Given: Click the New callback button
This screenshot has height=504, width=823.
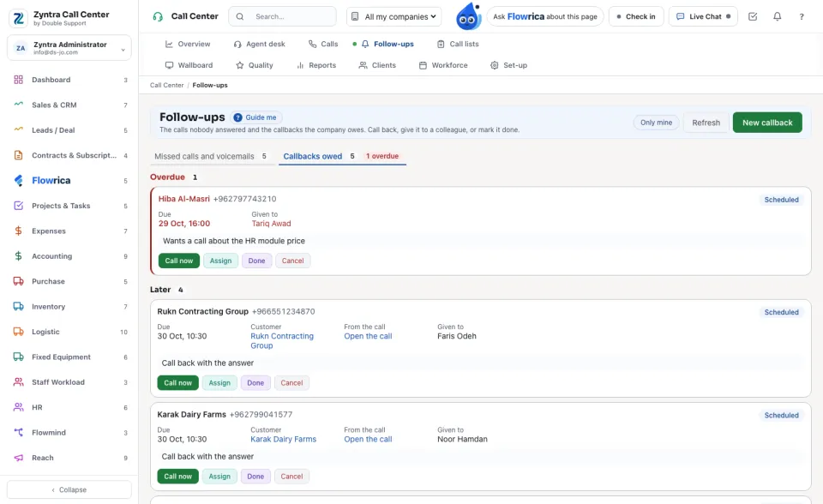Looking at the screenshot, I should click(767, 123).
